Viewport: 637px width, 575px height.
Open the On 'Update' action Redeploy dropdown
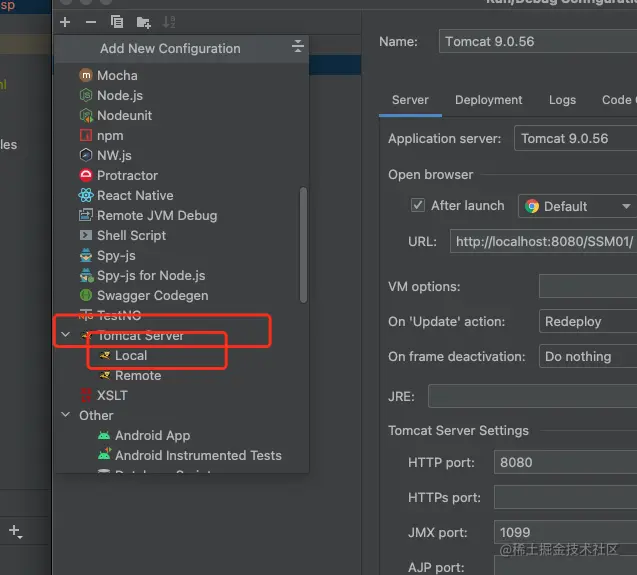pyautogui.click(x=588, y=321)
